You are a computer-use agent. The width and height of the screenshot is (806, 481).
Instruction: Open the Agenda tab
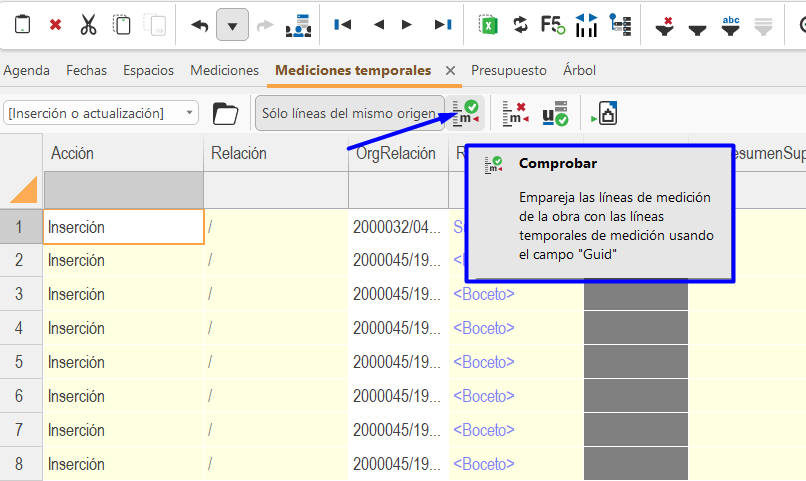[x=26, y=70]
